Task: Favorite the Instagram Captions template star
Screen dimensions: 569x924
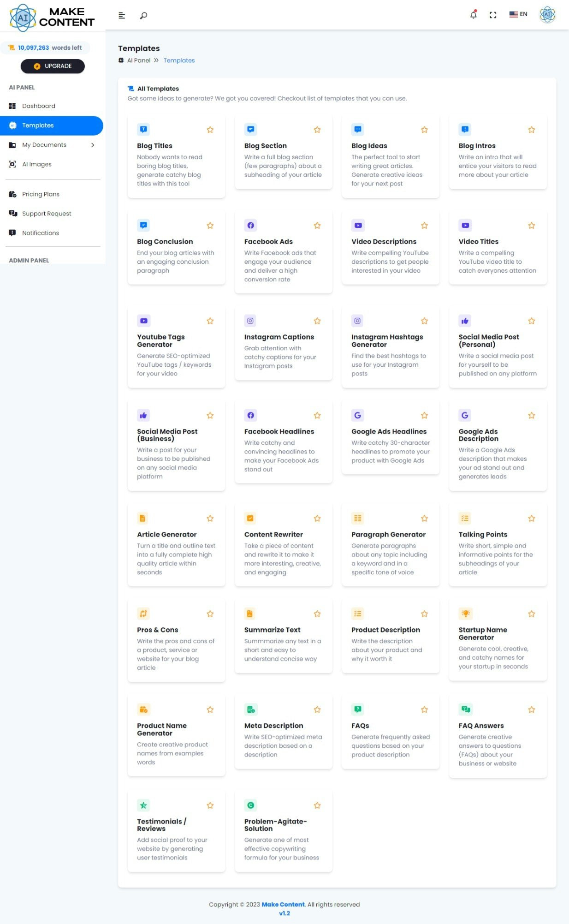Action: click(317, 321)
